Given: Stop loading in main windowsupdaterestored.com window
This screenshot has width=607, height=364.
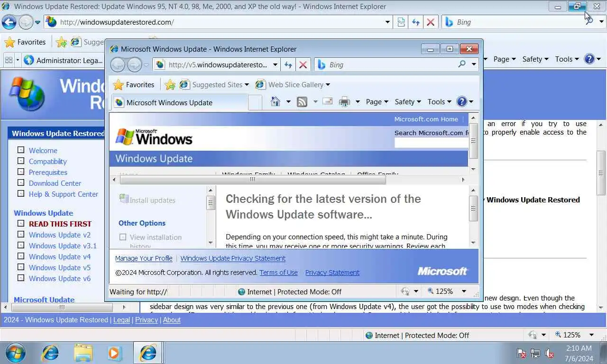Looking at the screenshot, I should click(x=431, y=22).
